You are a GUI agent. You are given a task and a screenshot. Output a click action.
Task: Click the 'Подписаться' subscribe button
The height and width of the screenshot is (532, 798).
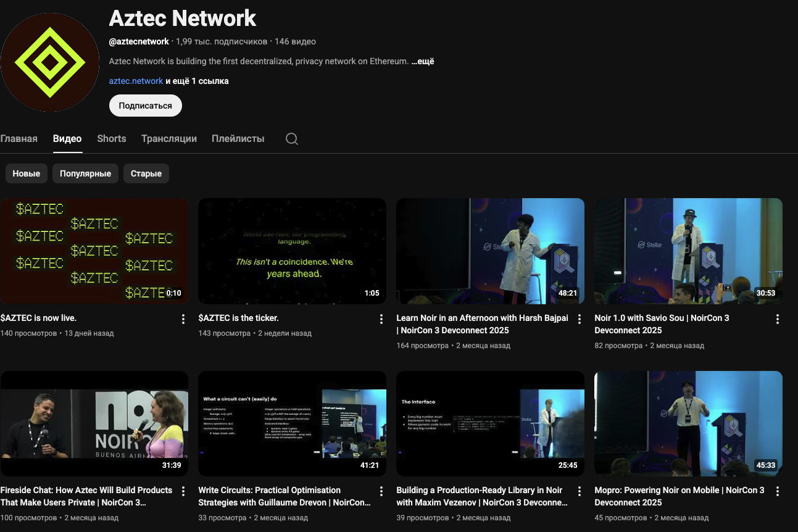pyautogui.click(x=145, y=106)
